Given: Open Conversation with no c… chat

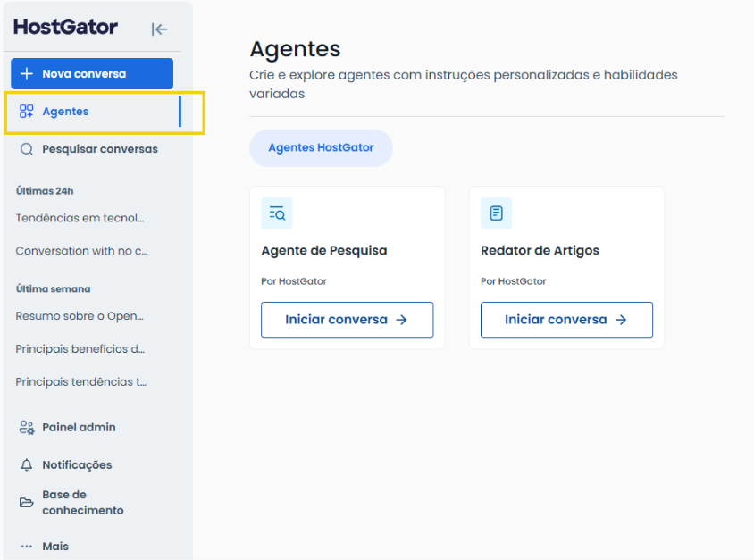Looking at the screenshot, I should (x=82, y=251).
